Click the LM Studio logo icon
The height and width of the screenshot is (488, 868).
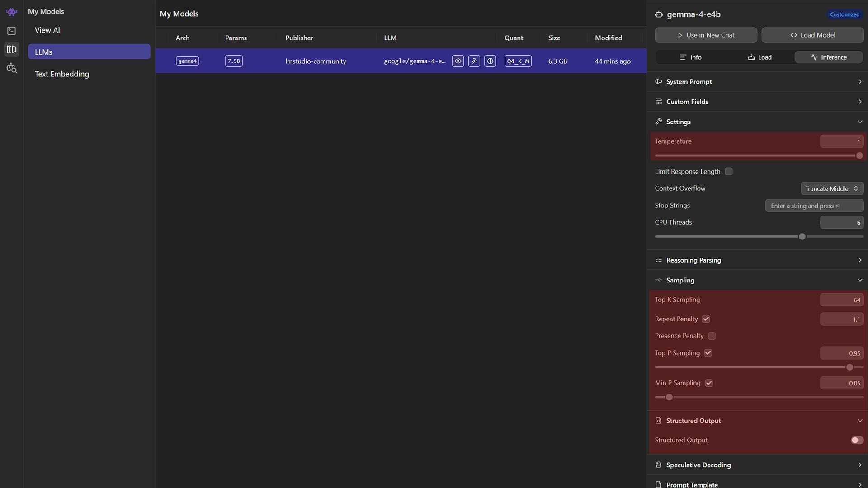(11, 12)
